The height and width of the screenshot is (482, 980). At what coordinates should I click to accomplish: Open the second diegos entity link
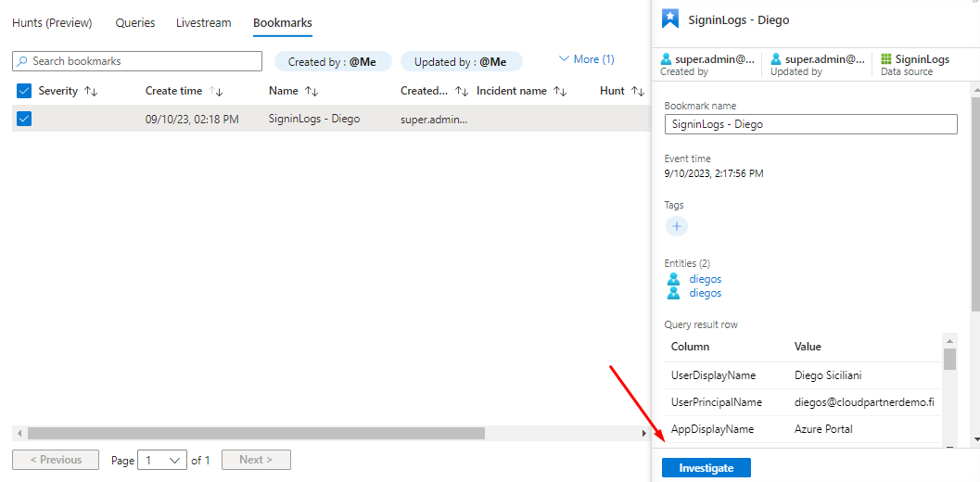(706, 293)
